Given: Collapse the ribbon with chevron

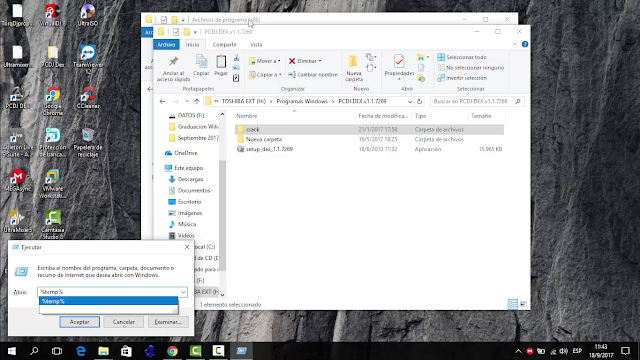Looking at the screenshot, I should 515,44.
